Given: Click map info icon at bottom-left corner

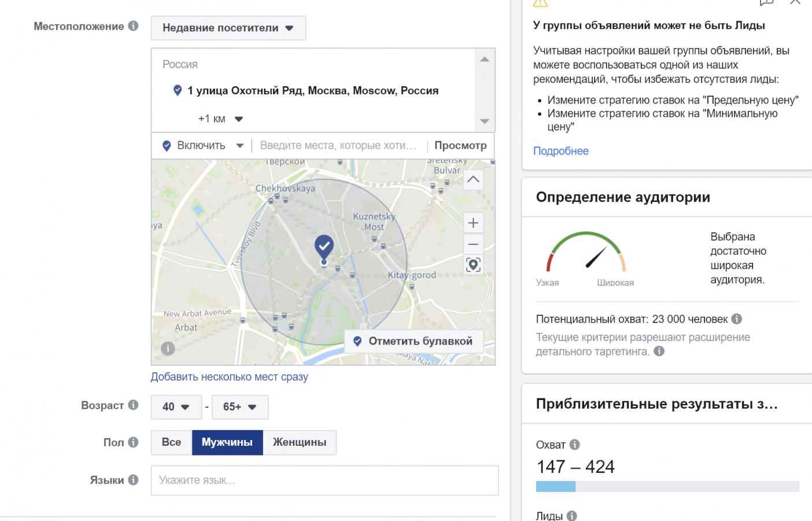Looking at the screenshot, I should [168, 348].
